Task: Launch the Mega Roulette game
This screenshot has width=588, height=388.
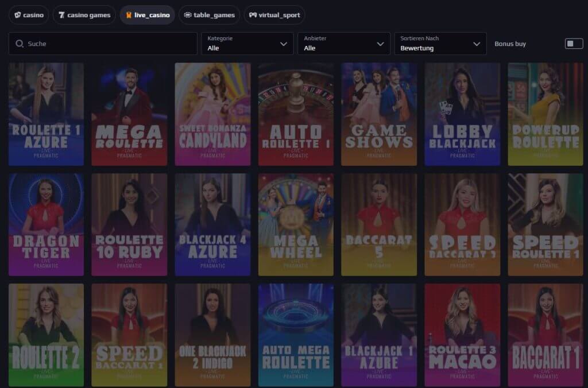Action: coord(129,114)
